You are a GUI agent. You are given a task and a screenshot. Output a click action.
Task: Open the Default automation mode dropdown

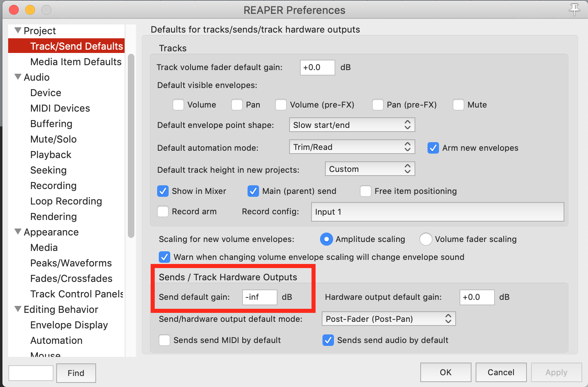[352, 147]
